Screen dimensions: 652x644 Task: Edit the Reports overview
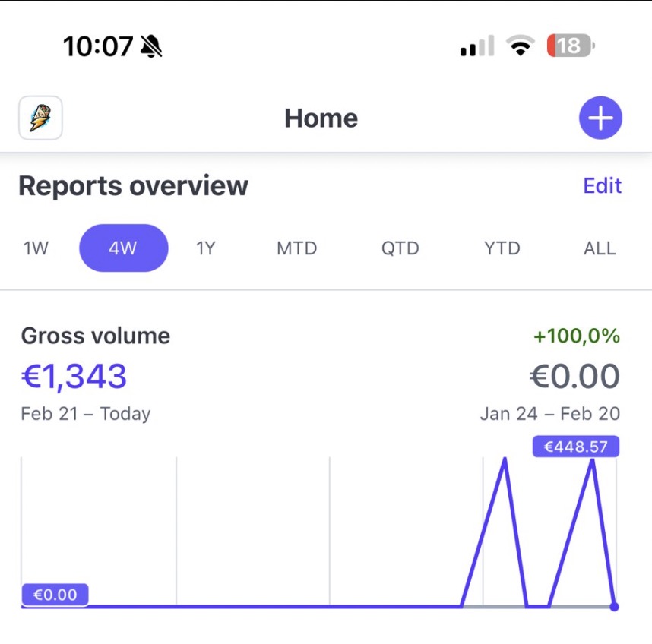pyautogui.click(x=602, y=186)
